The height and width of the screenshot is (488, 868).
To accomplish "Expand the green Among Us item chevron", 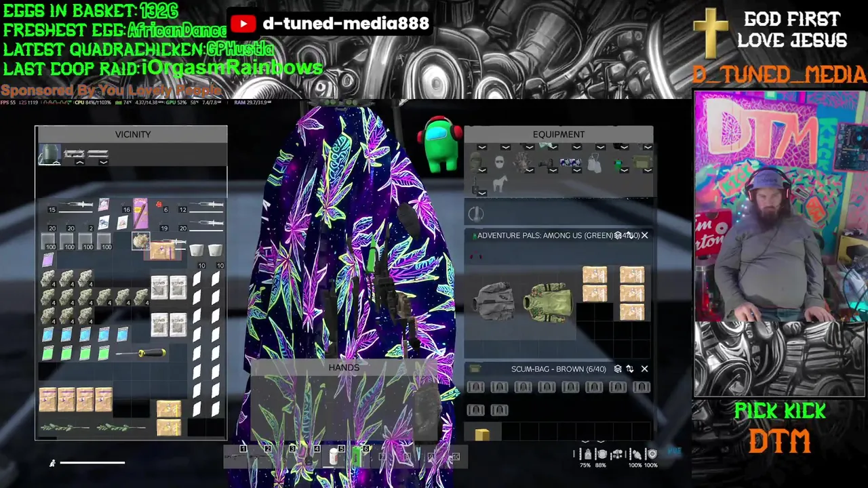I will [624, 171].
